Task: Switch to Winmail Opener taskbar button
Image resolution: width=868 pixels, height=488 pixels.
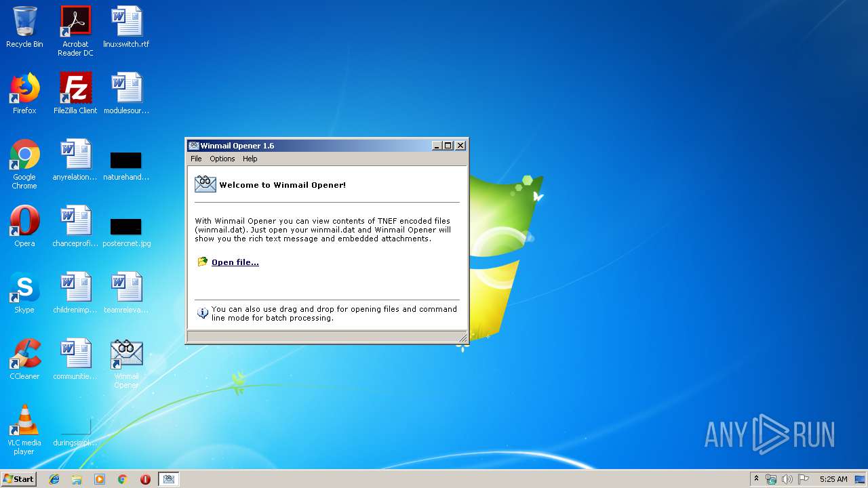Action: point(169,479)
